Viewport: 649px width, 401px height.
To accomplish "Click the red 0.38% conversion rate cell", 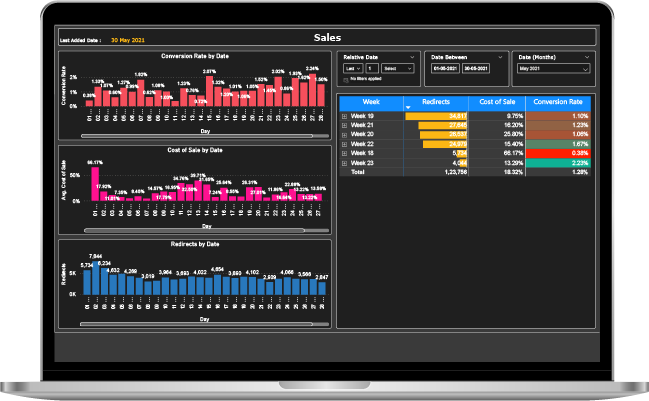I will pos(558,153).
